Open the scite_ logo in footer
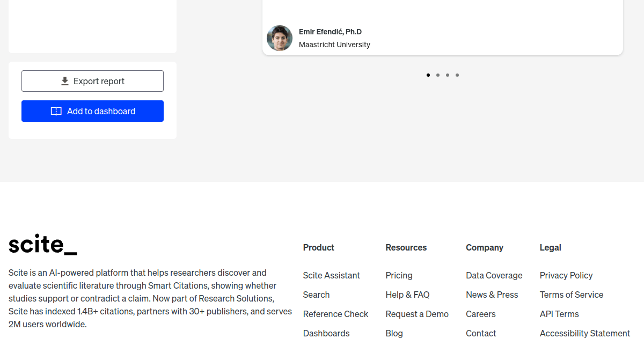The height and width of the screenshot is (338, 644). (x=43, y=244)
